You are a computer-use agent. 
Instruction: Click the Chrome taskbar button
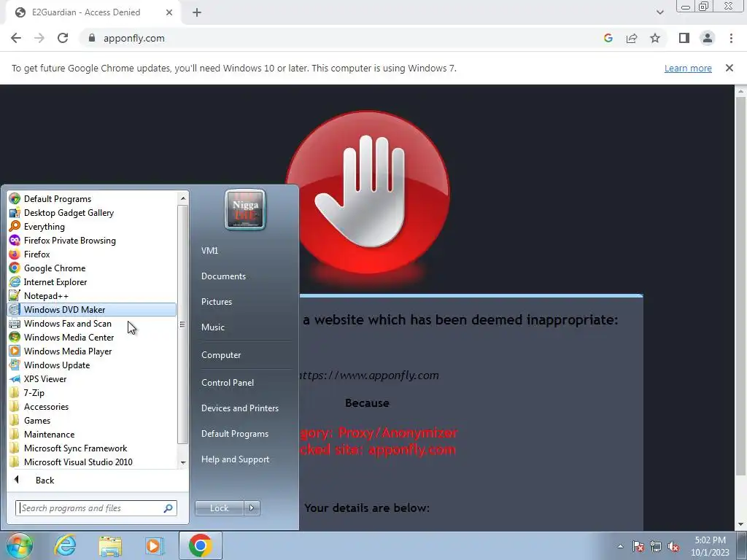click(x=201, y=545)
